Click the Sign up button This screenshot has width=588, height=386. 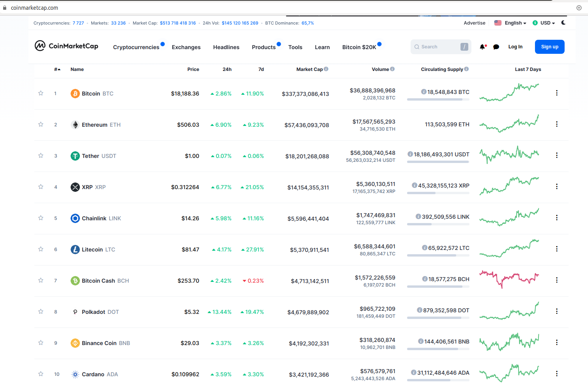549,47
